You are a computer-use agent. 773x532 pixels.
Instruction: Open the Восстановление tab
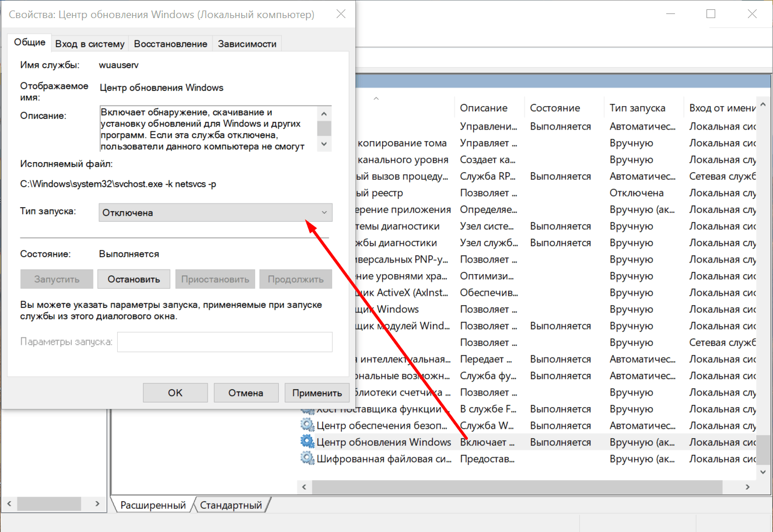tap(170, 44)
